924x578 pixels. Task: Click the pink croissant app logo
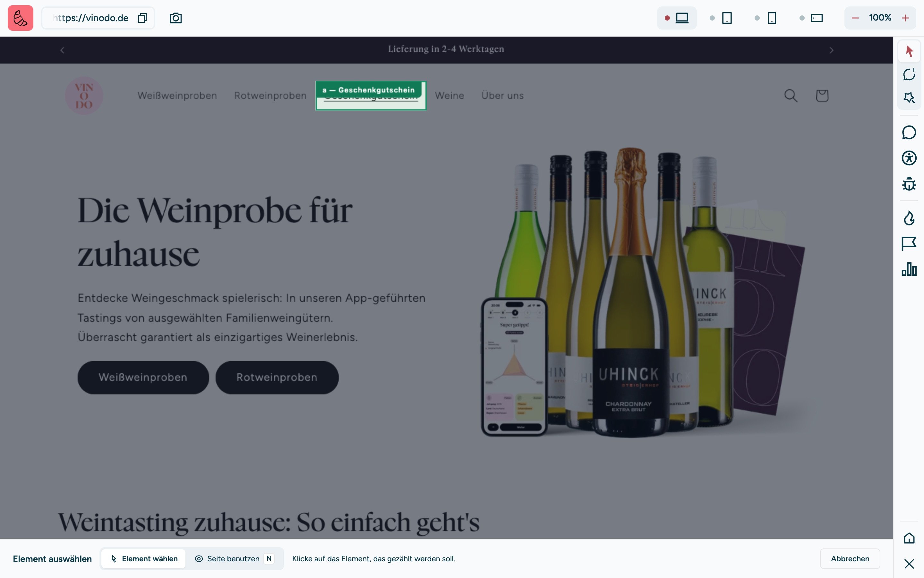[x=21, y=18]
